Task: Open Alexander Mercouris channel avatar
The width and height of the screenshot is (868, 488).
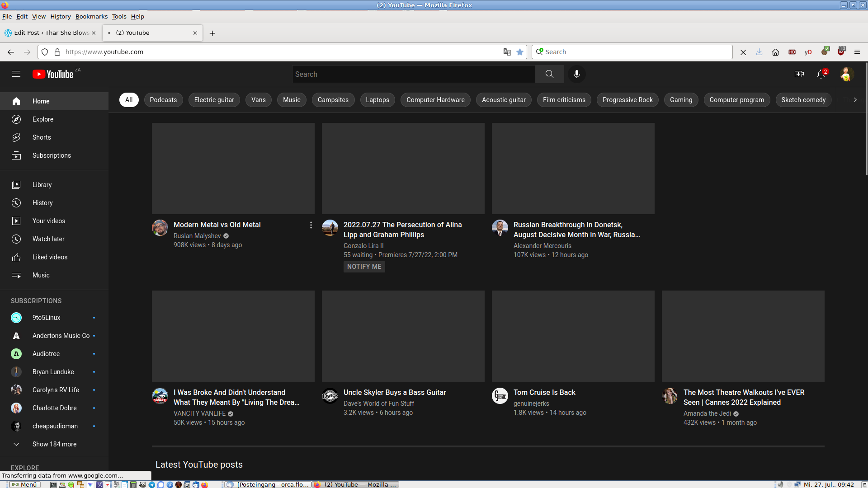Action: coord(500,228)
